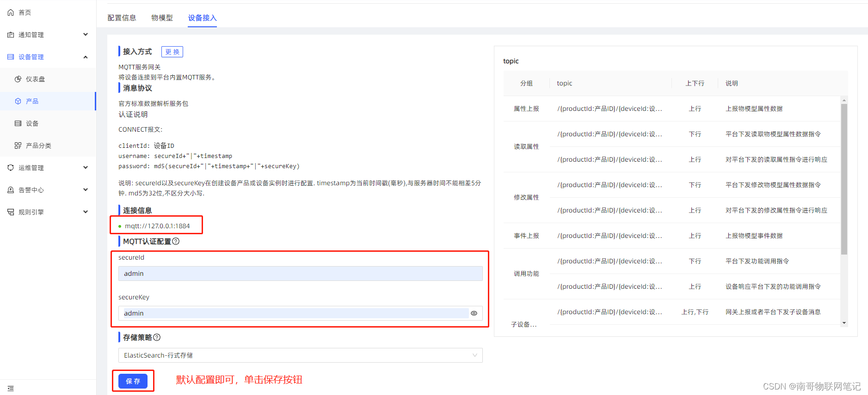
Task: Expand 运维管理 menu chevron
Action: pos(86,168)
